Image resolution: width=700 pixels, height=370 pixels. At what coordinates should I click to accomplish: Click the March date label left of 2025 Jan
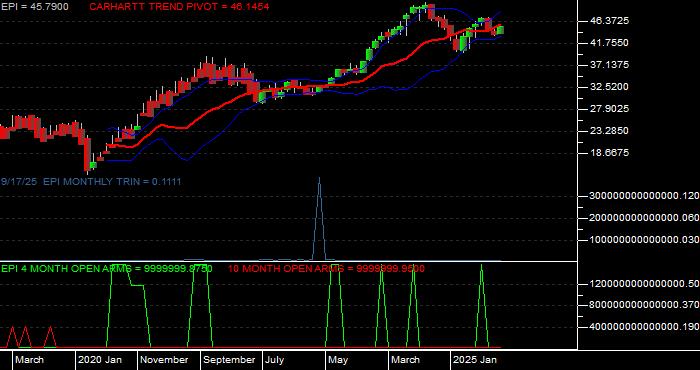pyautogui.click(x=406, y=360)
